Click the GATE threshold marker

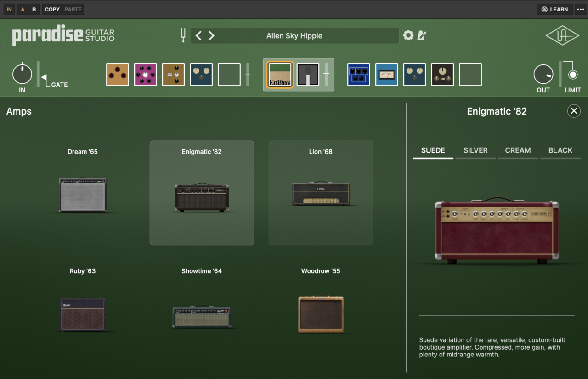[44, 77]
